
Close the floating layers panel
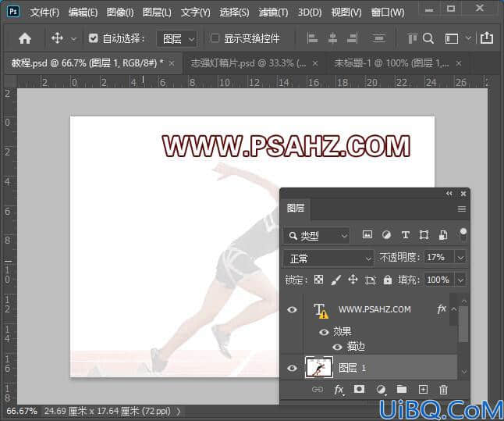[463, 194]
